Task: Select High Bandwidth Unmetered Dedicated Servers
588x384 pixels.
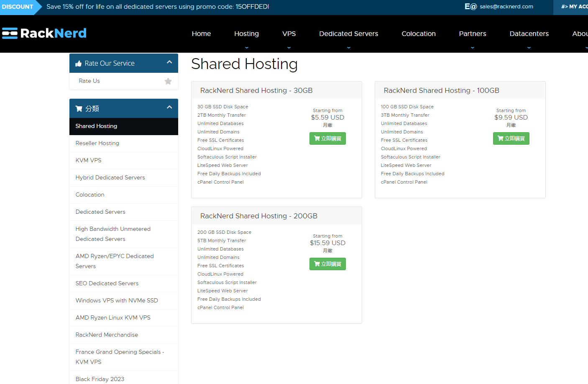Action: [x=124, y=234]
